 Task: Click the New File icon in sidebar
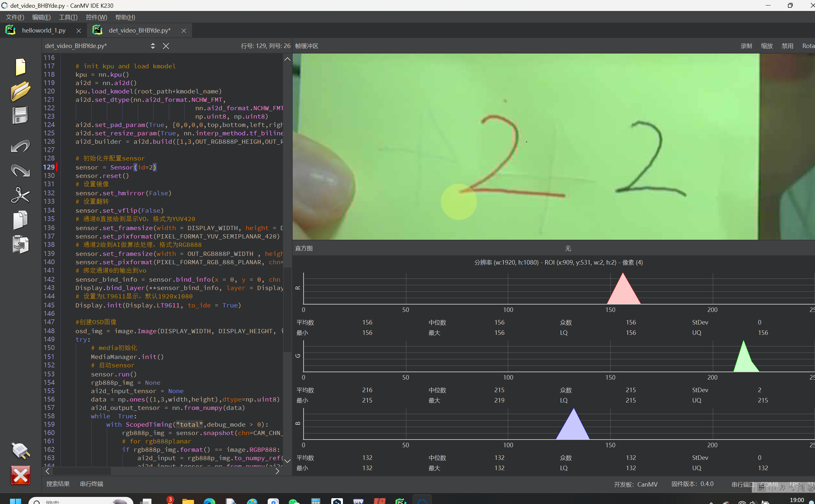20,67
